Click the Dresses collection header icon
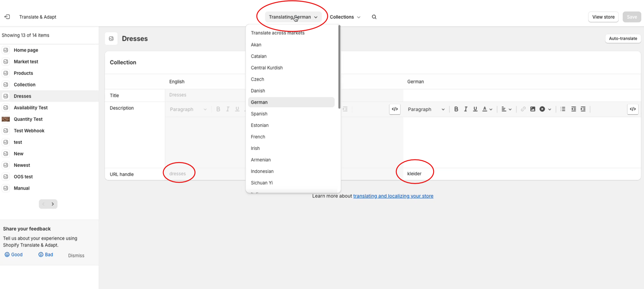 tap(111, 39)
